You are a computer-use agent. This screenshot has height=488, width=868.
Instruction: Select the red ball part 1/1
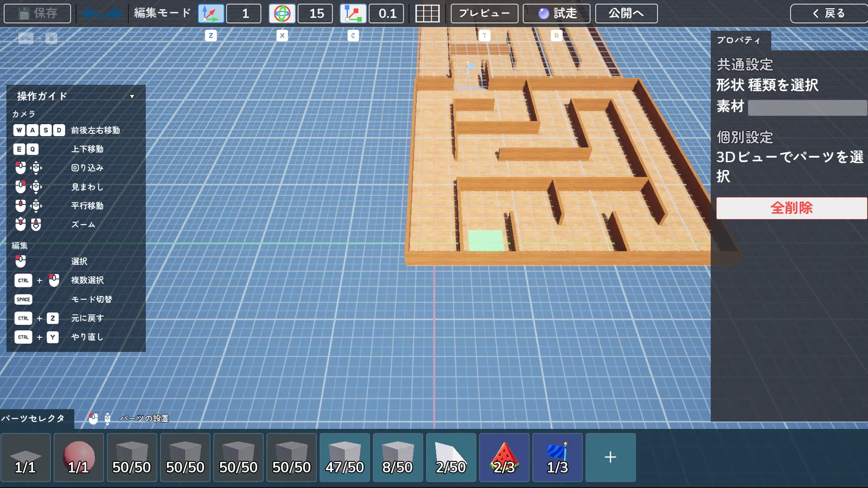click(x=79, y=457)
